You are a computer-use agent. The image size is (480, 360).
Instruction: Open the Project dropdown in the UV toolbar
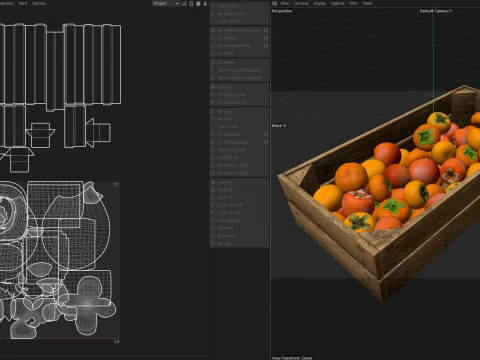tap(166, 3)
